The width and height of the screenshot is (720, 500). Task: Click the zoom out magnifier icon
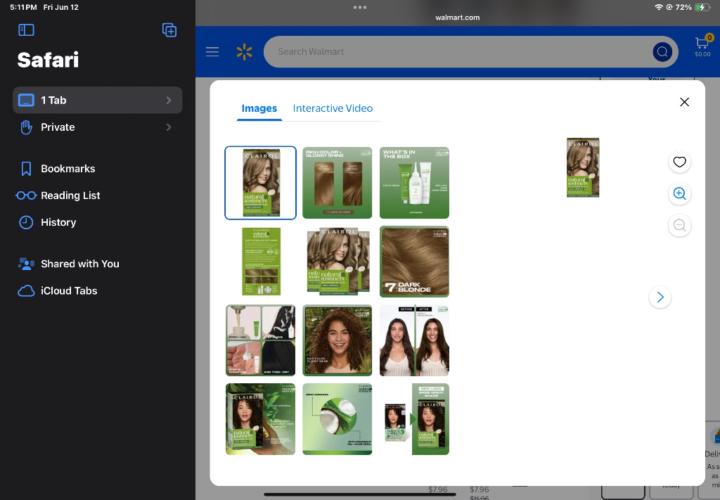point(680,225)
